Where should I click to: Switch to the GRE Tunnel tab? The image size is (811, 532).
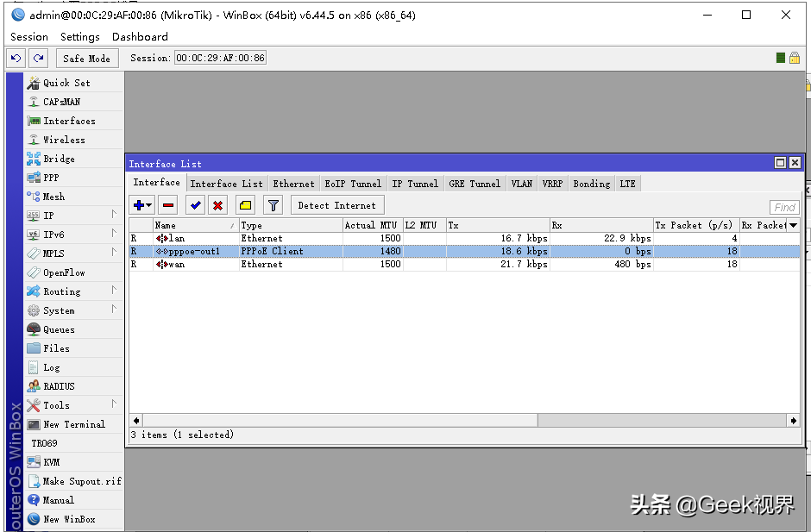pyautogui.click(x=475, y=184)
